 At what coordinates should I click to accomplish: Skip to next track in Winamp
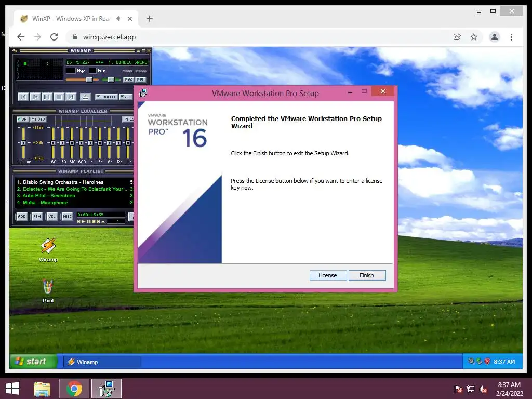71,97
